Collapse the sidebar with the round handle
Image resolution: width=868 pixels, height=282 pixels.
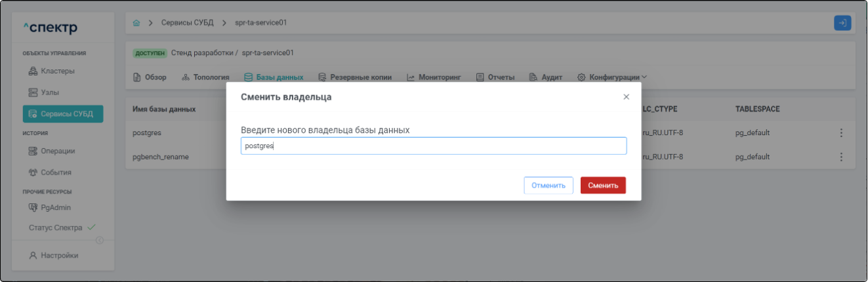coord(100,240)
